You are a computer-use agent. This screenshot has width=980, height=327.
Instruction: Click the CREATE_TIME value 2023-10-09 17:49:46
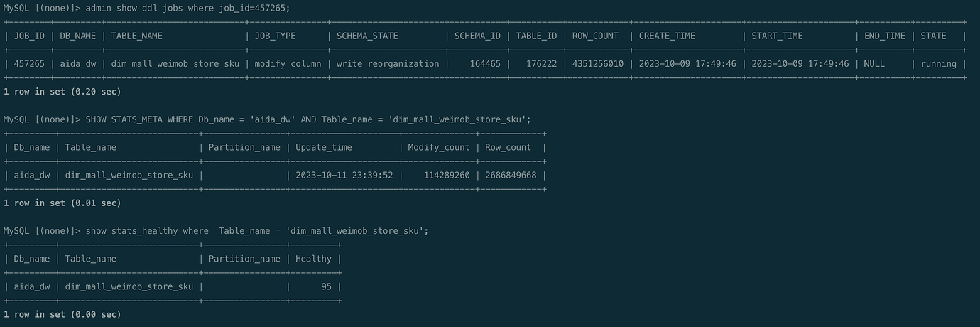point(687,64)
